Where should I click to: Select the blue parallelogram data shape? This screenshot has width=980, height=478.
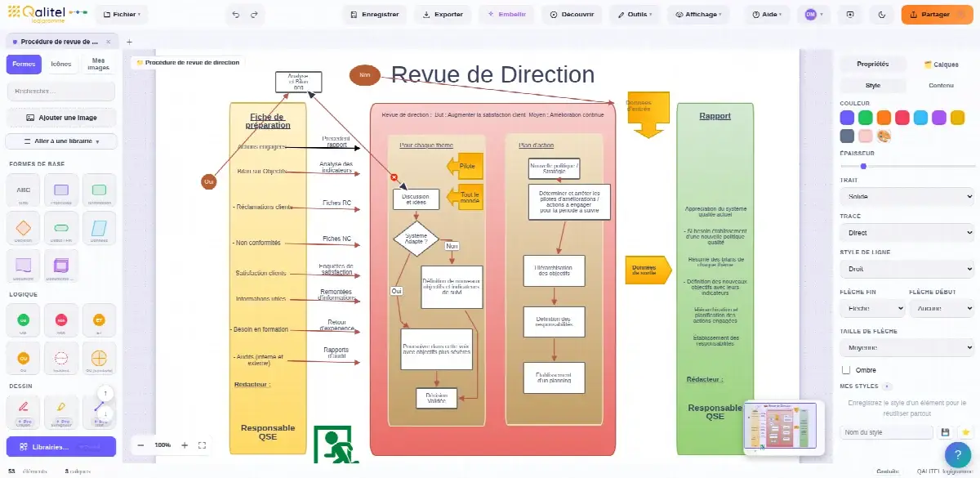[99, 230]
